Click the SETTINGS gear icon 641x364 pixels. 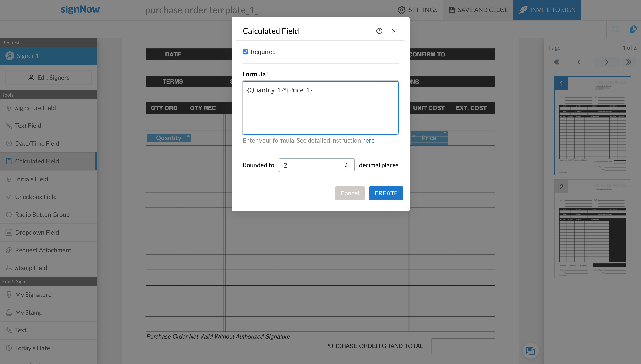point(401,10)
